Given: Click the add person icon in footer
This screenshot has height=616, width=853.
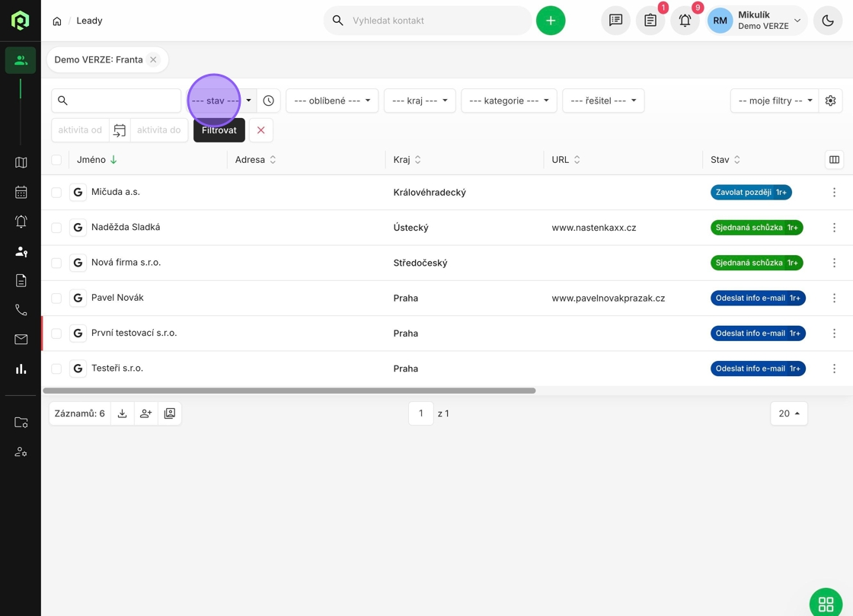Looking at the screenshot, I should click(x=145, y=413).
